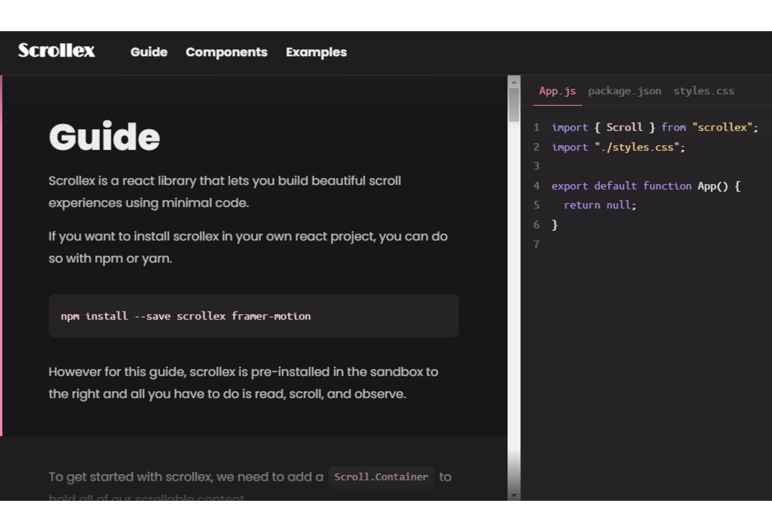Image resolution: width=772 pixels, height=532 pixels.
Task: Click the scrollbar down arrow
Action: (x=514, y=495)
